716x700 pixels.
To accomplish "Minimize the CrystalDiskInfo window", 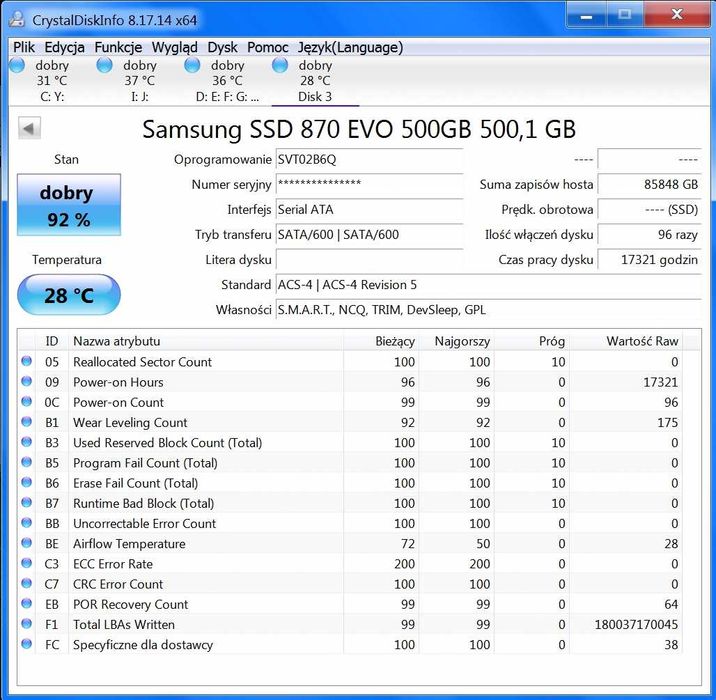I will 586,16.
